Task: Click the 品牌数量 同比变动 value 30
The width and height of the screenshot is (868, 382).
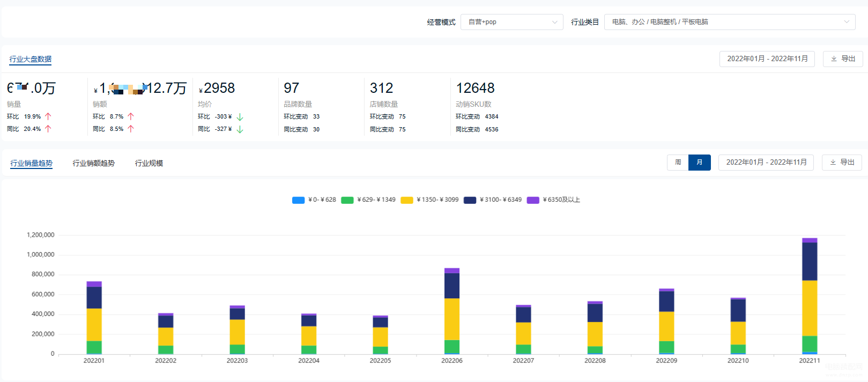Action: point(316,129)
